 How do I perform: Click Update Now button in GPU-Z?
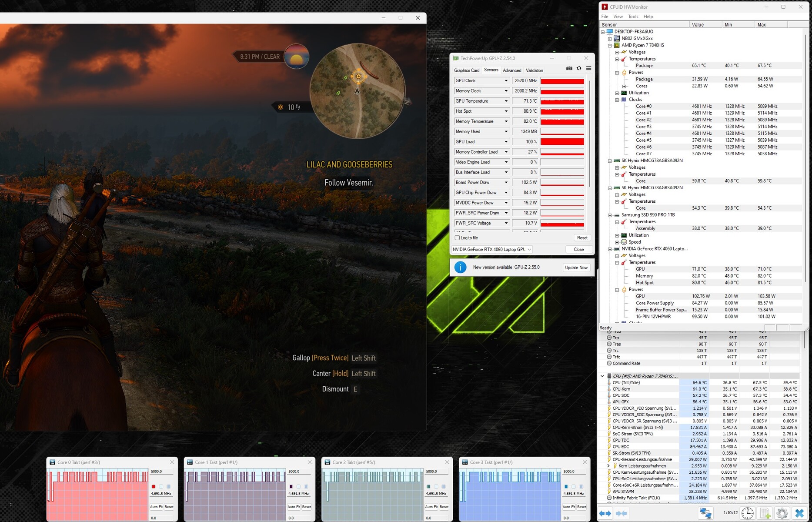[576, 268]
